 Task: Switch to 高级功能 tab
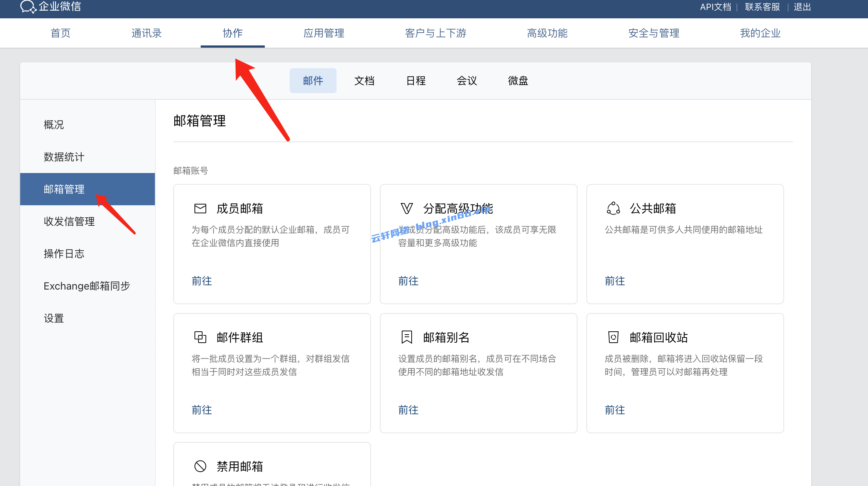click(547, 33)
